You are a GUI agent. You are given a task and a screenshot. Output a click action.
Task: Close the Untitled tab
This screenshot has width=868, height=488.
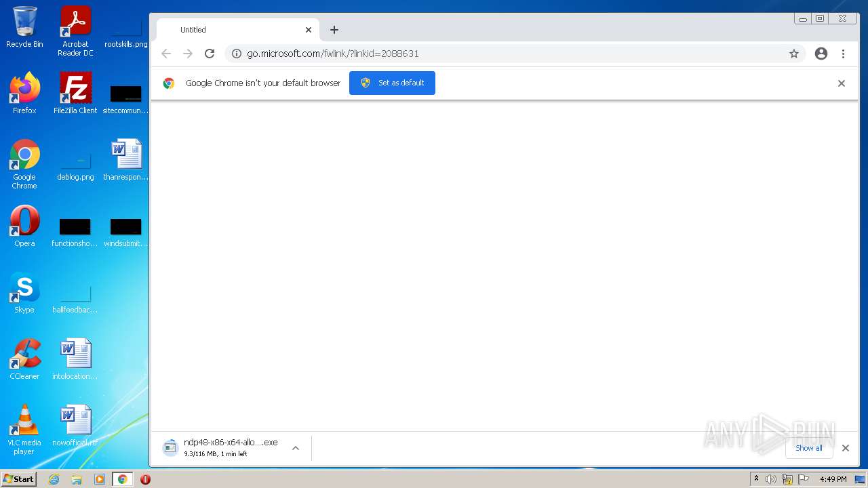(309, 30)
